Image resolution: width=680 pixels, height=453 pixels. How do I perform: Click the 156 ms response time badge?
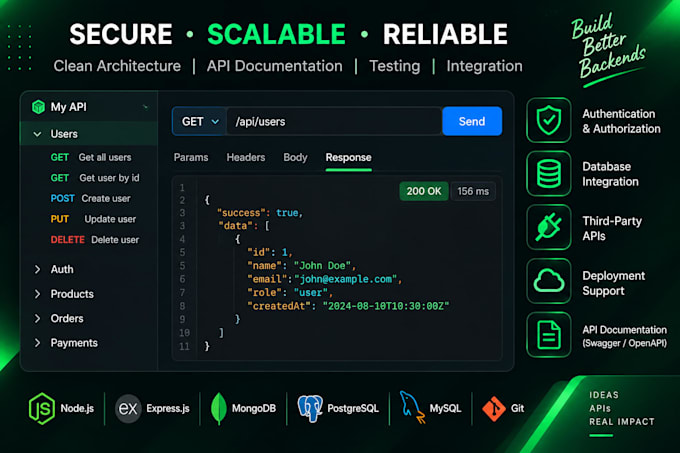[x=473, y=191]
